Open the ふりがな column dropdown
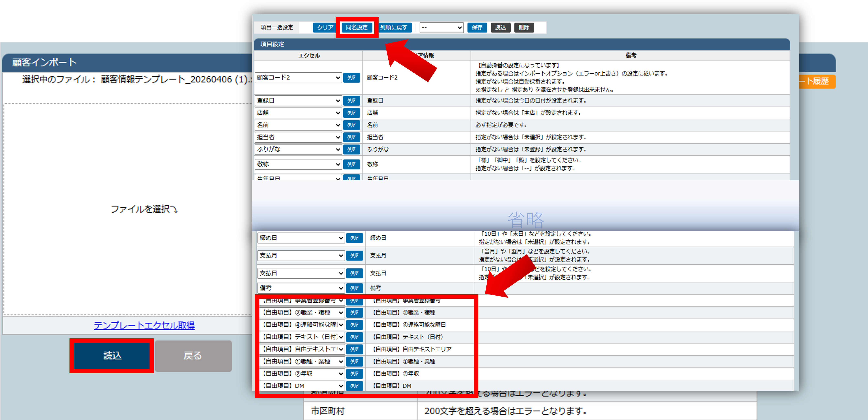The height and width of the screenshot is (420, 868). [298, 149]
